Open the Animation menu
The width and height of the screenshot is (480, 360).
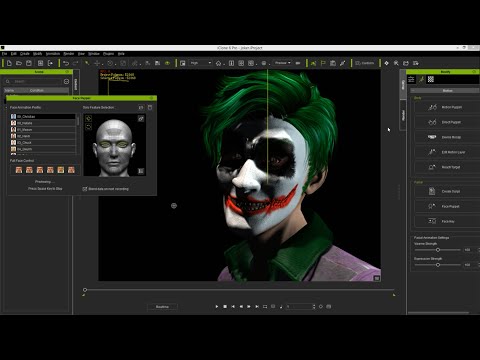(53, 54)
